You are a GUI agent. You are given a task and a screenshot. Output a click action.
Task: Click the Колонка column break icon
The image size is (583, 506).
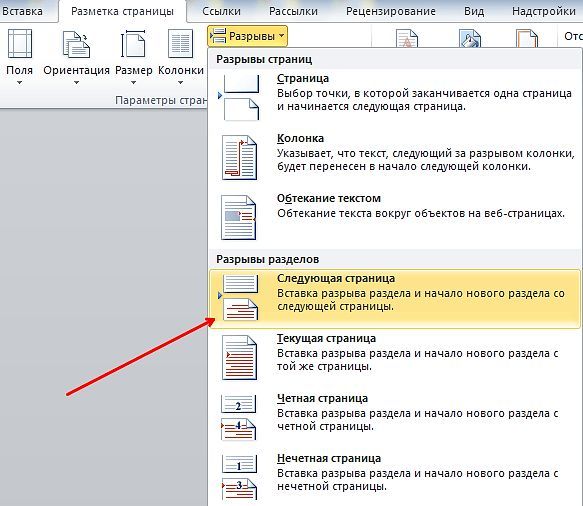(x=239, y=158)
